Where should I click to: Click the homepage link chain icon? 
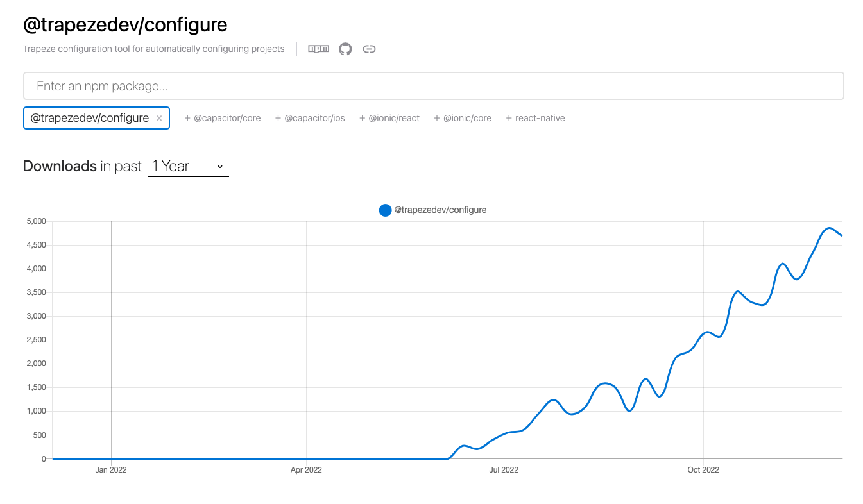[369, 49]
